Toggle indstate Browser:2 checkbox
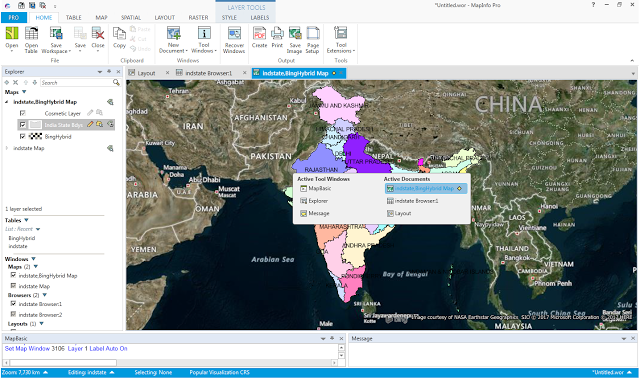 [x=13, y=314]
